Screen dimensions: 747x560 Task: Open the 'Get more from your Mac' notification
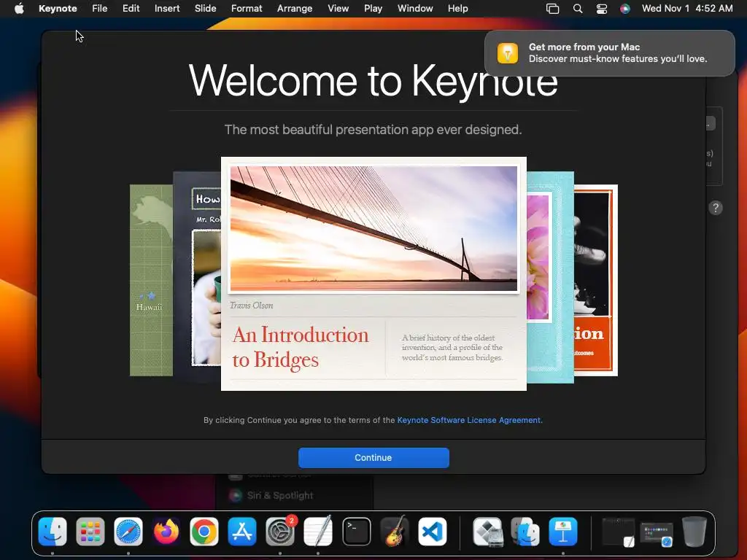(610, 52)
